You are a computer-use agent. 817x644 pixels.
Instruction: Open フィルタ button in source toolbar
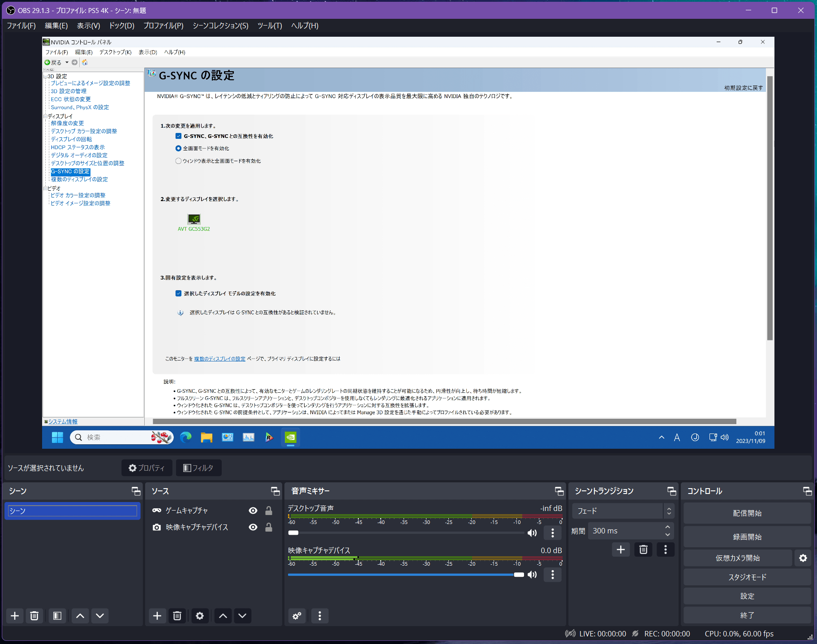[x=198, y=468]
